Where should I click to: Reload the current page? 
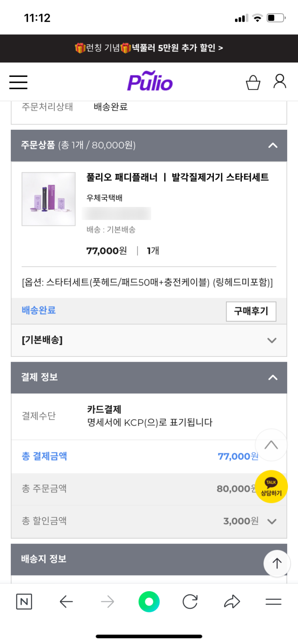[190, 602]
